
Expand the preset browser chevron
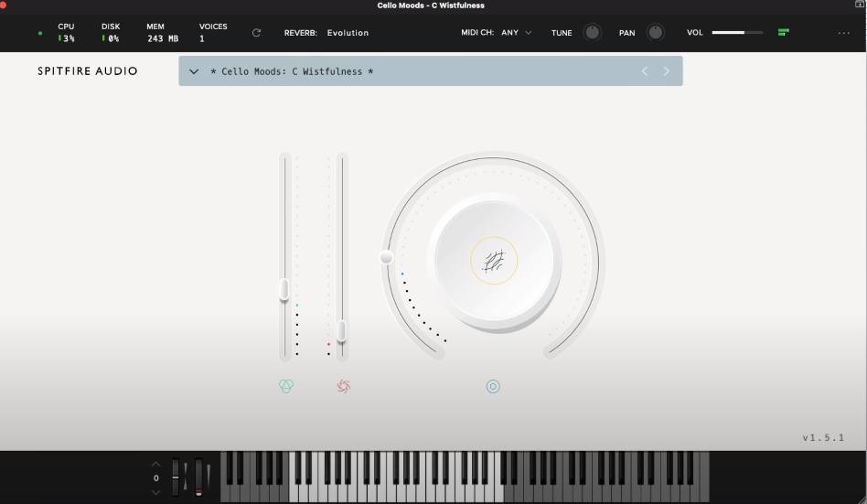click(194, 71)
